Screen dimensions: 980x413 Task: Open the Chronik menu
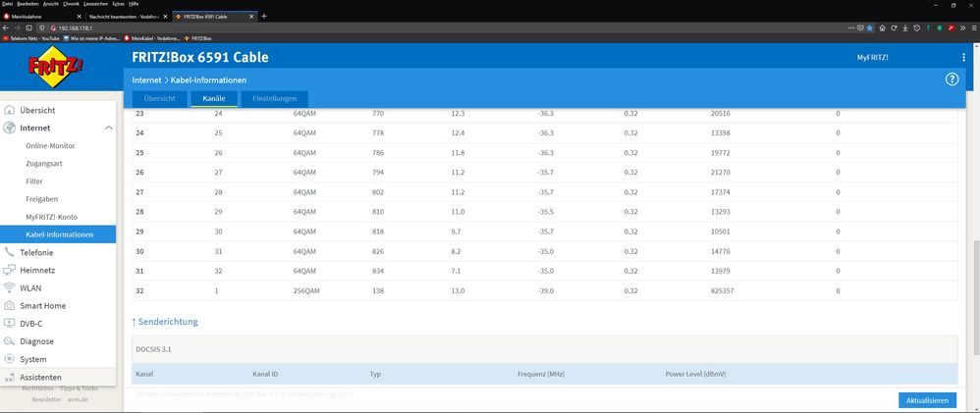point(72,4)
